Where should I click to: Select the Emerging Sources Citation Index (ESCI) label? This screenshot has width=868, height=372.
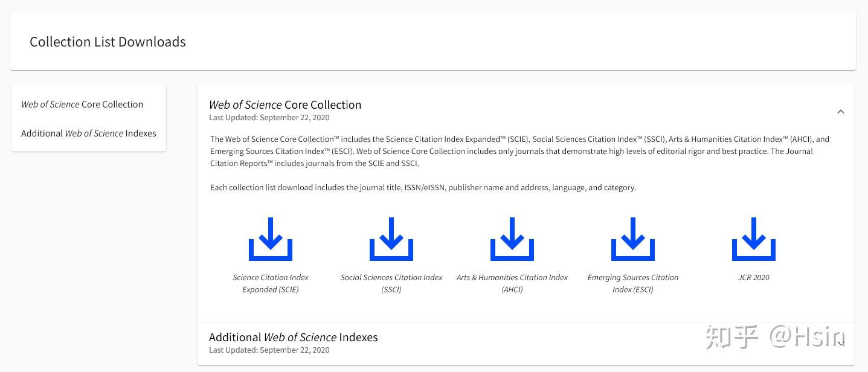pyautogui.click(x=633, y=283)
